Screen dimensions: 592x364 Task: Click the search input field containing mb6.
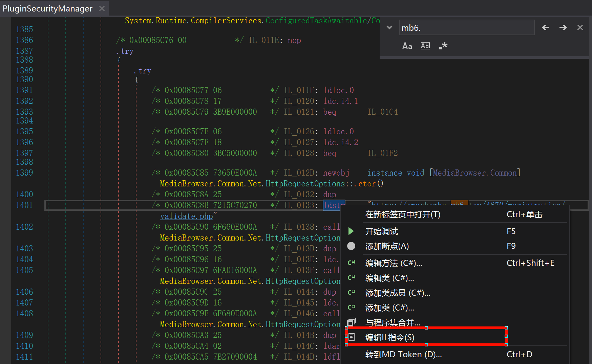pos(466,28)
